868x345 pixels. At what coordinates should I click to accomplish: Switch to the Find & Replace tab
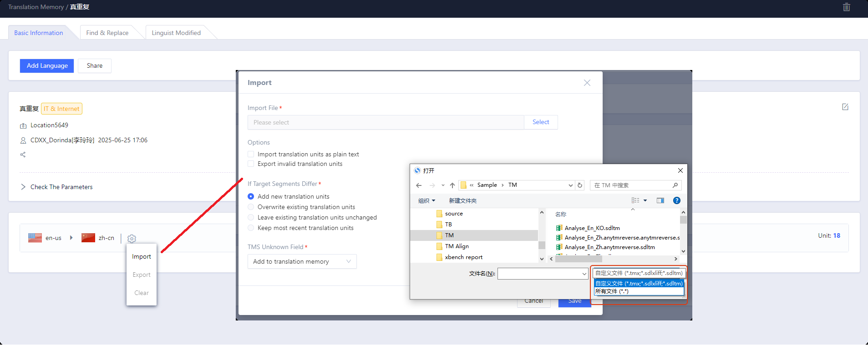[x=107, y=33]
